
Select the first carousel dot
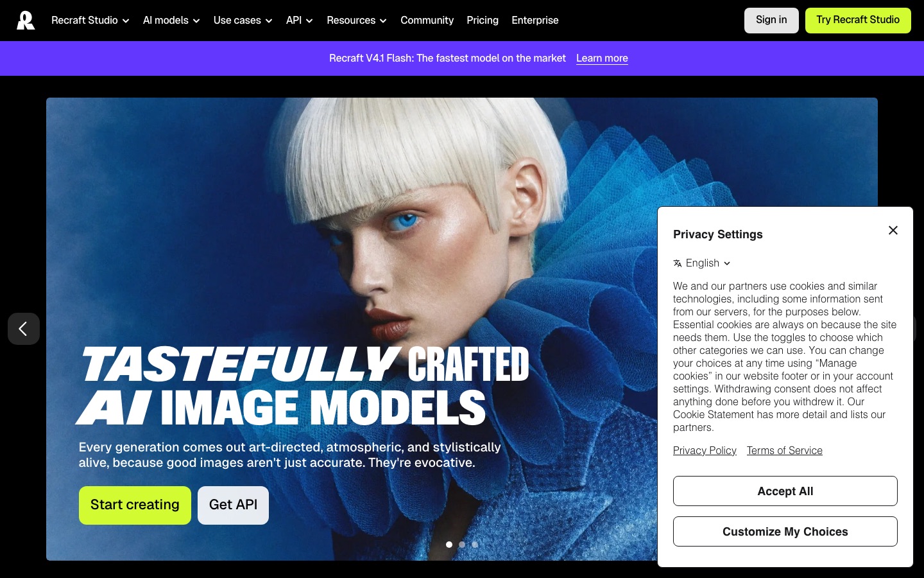(449, 545)
